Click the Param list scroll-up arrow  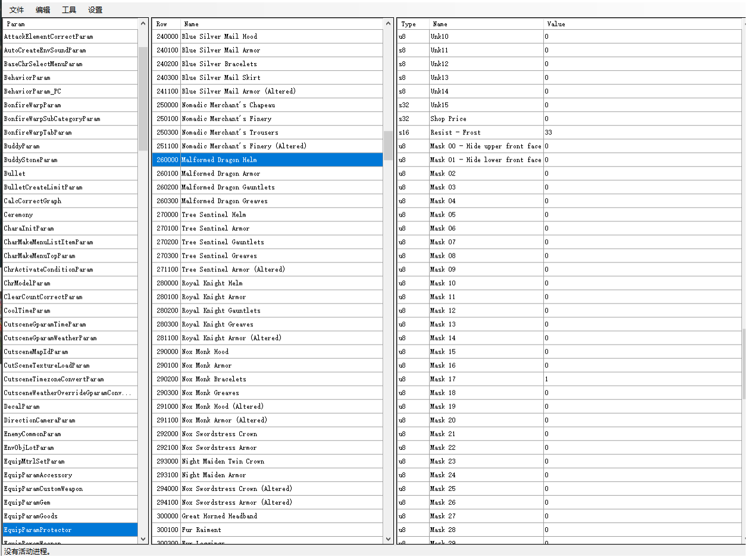(x=143, y=24)
